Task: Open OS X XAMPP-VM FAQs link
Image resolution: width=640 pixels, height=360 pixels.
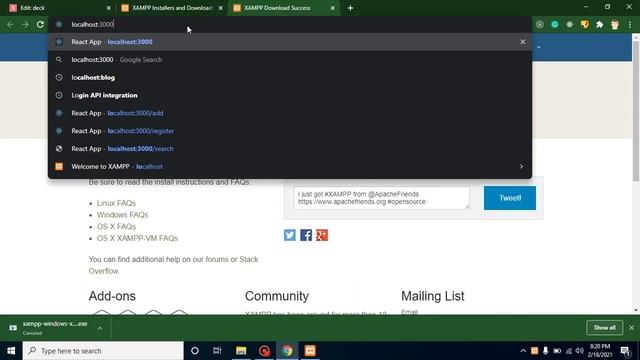Action: [x=137, y=238]
